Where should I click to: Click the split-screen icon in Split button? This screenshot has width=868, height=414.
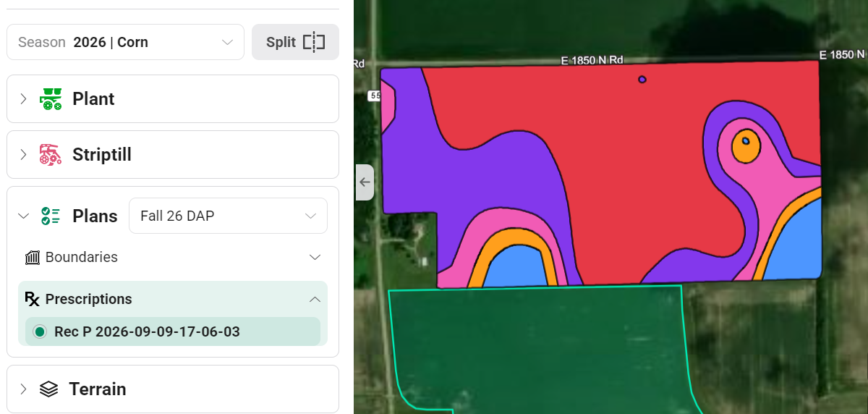(x=314, y=42)
